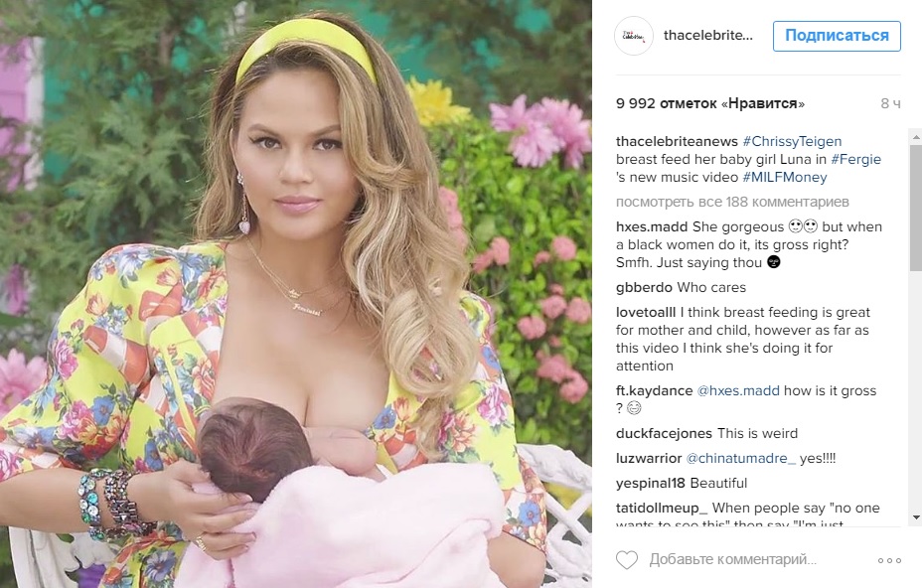Click the scrollbar up arrow in comments
The height and width of the screenshot is (588, 922).
tap(915, 137)
